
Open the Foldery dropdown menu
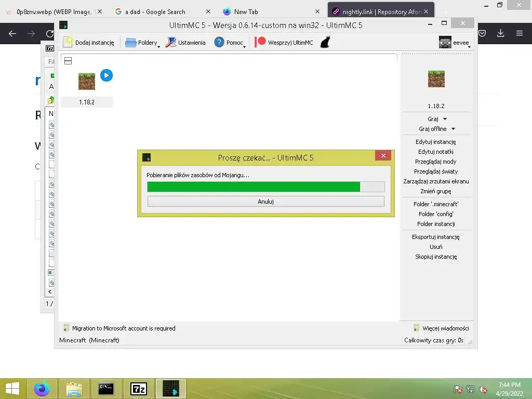pos(142,43)
